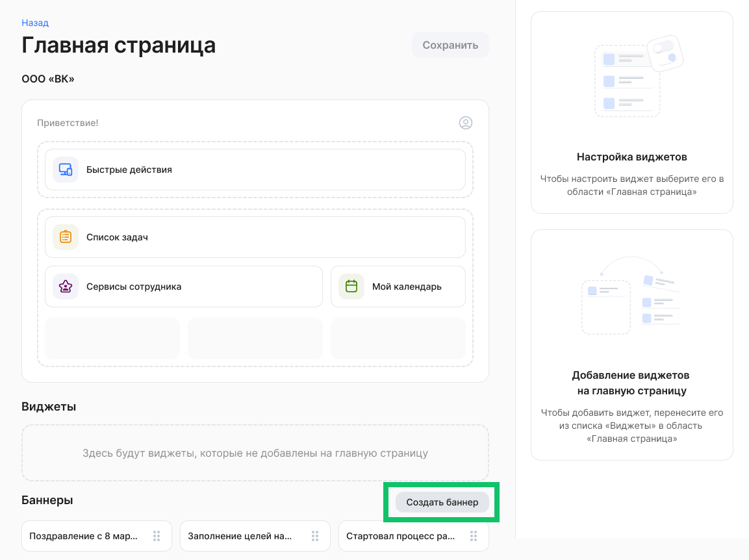Select the Быстрые действия widget card
The image size is (749, 560).
click(x=255, y=169)
